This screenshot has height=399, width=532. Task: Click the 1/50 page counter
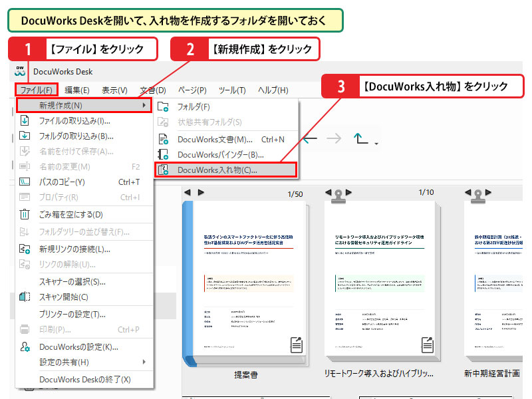(295, 194)
